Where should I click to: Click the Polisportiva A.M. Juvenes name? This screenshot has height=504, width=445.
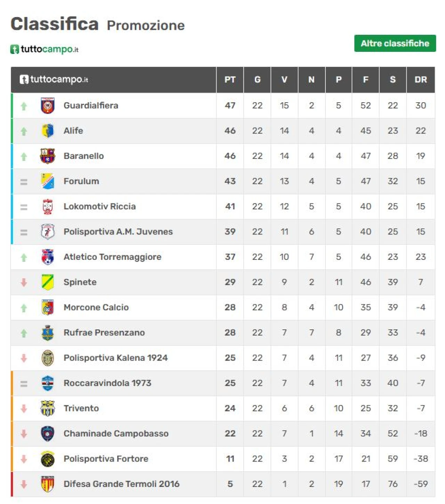point(118,232)
